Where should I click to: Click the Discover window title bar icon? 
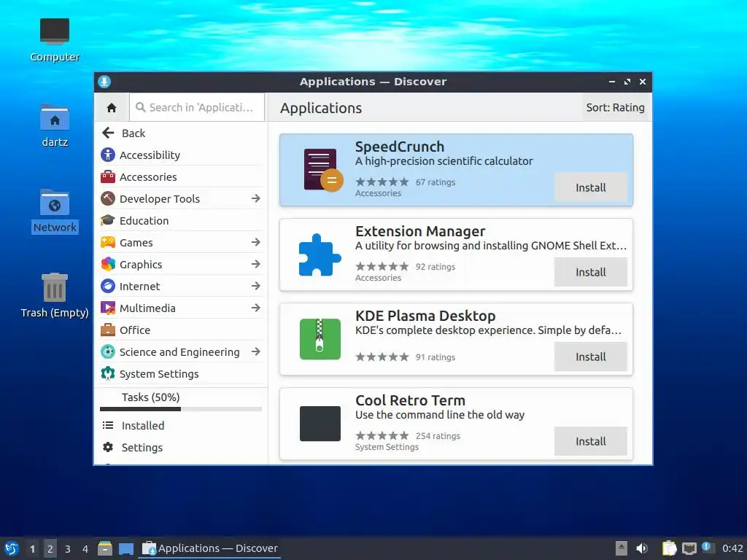coord(104,82)
